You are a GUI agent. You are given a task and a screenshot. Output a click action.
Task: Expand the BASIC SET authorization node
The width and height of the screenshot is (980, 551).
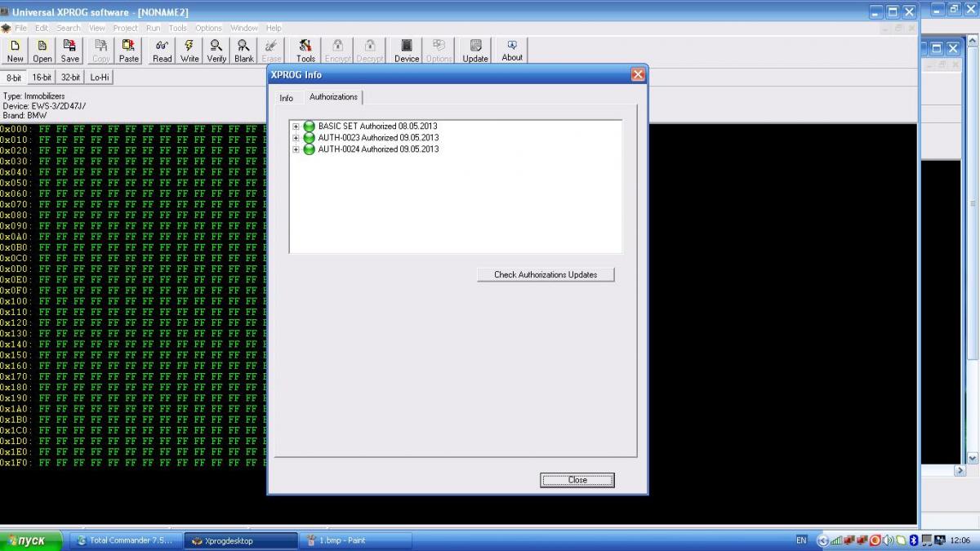coord(296,127)
